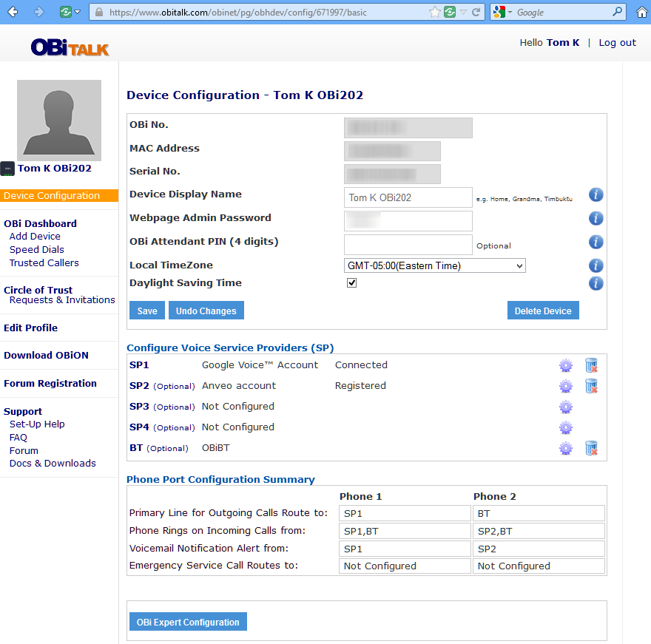Open Speed Dials from sidebar menu
The image size is (651, 644).
tap(37, 250)
